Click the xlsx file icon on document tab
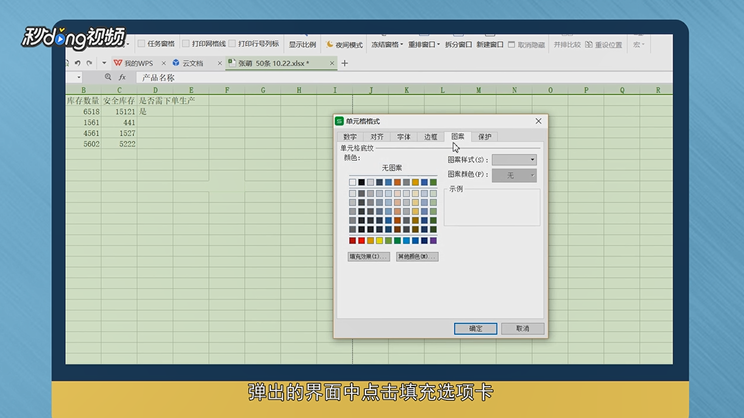The width and height of the screenshot is (744, 418). pos(232,62)
